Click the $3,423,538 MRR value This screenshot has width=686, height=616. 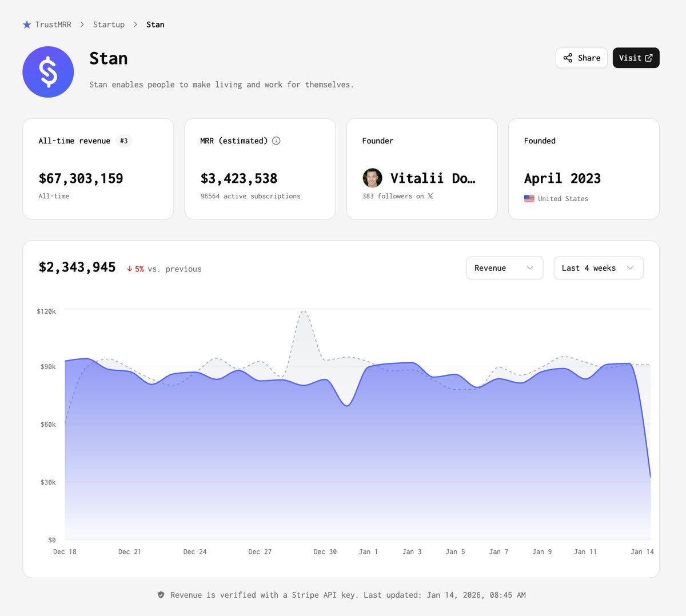point(239,178)
